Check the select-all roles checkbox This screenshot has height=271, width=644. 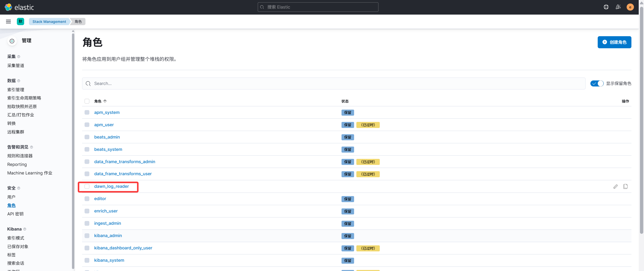87,101
